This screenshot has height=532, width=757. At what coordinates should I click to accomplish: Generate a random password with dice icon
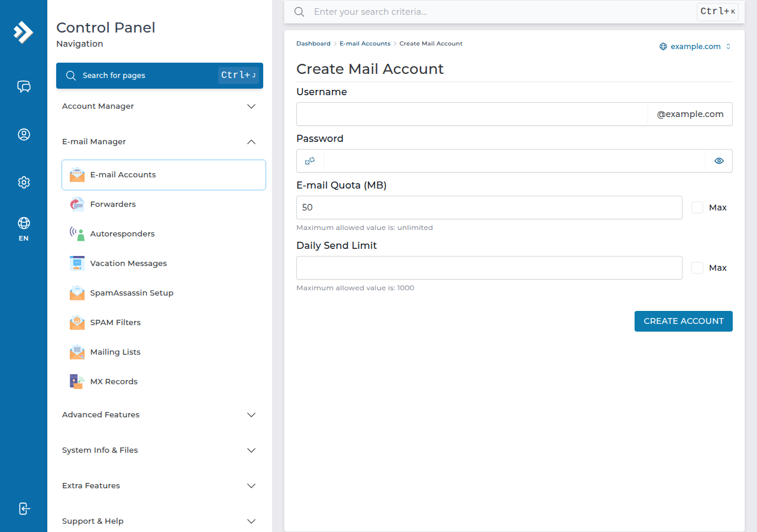pos(310,161)
